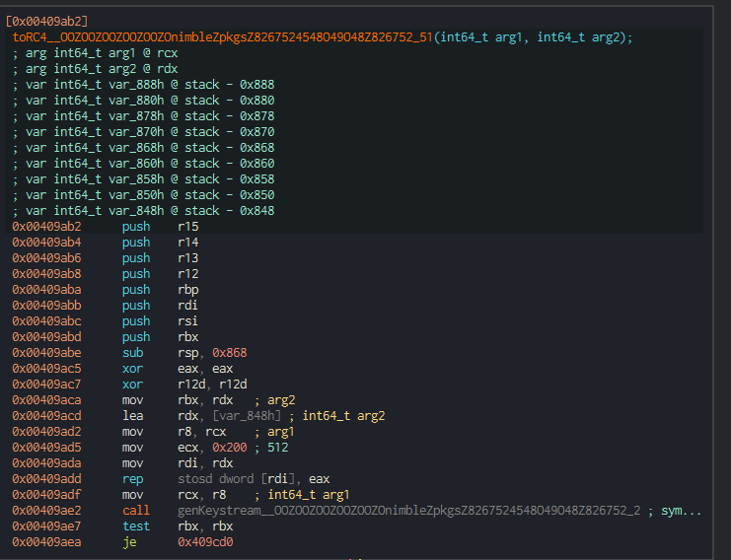Image resolution: width=731 pixels, height=560 pixels.
Task: Click [var_848h] operand in lea instruction
Action: pos(247,416)
